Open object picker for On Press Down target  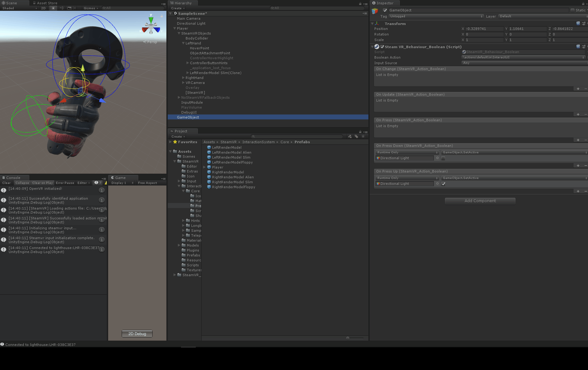(x=437, y=158)
